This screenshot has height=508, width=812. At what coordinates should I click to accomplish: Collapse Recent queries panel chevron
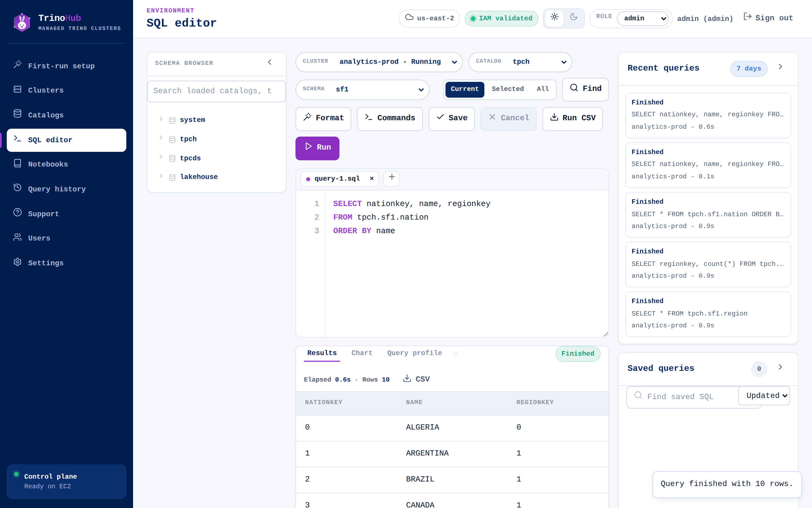click(x=780, y=67)
